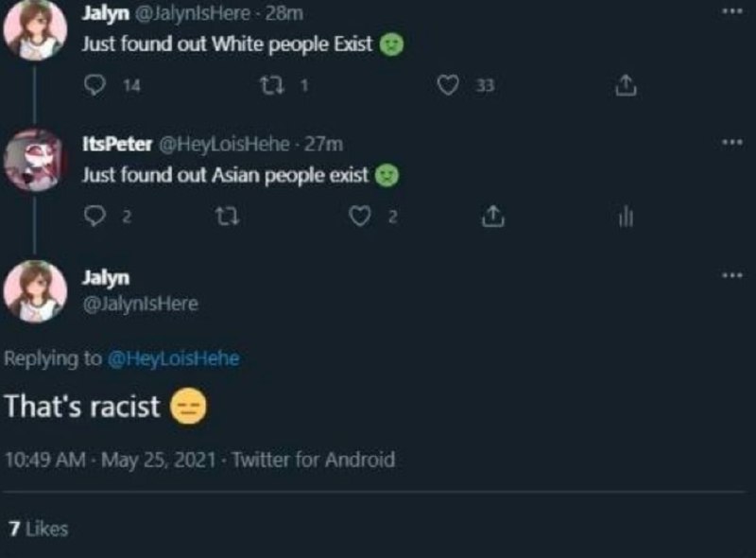The height and width of the screenshot is (558, 756).
Task: Share ItsPeter's tweet
Action: [x=492, y=216]
